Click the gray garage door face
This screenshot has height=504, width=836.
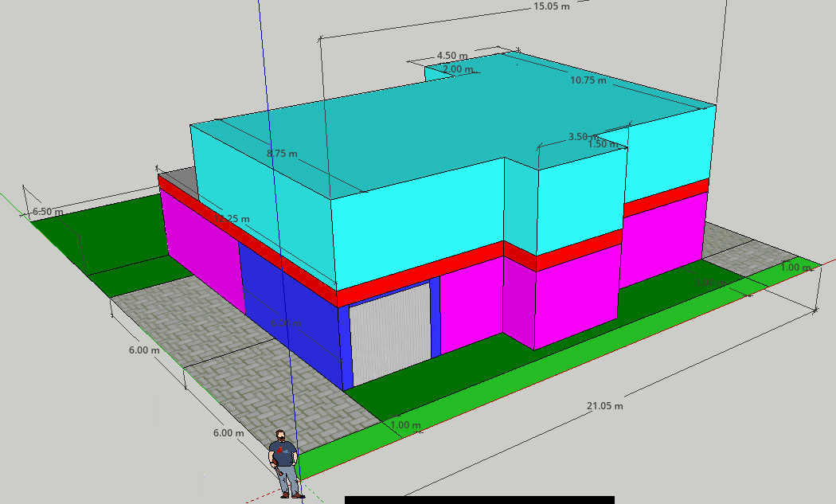click(x=389, y=330)
